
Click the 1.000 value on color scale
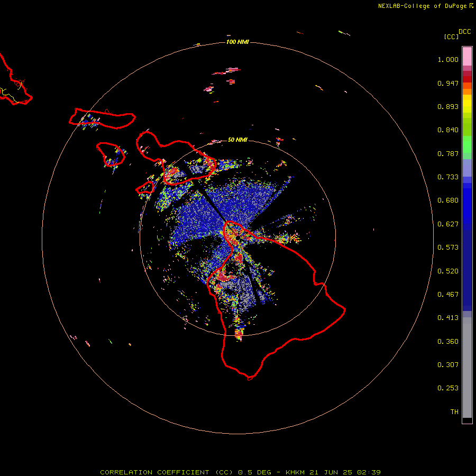click(448, 59)
